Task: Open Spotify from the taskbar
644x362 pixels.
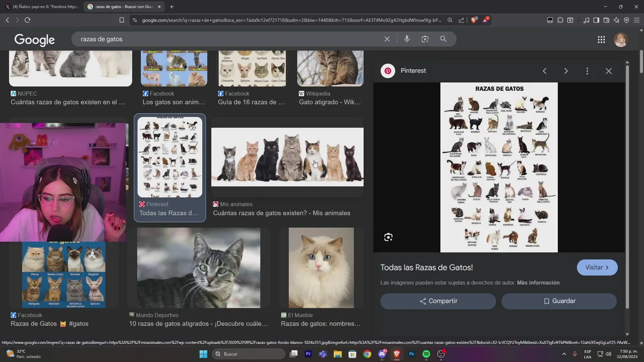Action: point(426,354)
